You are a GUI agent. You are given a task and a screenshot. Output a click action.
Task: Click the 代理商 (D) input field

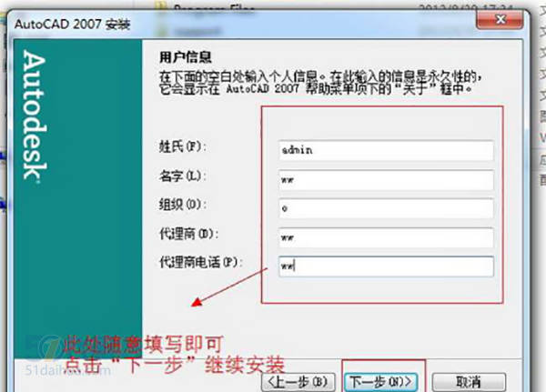(386, 237)
